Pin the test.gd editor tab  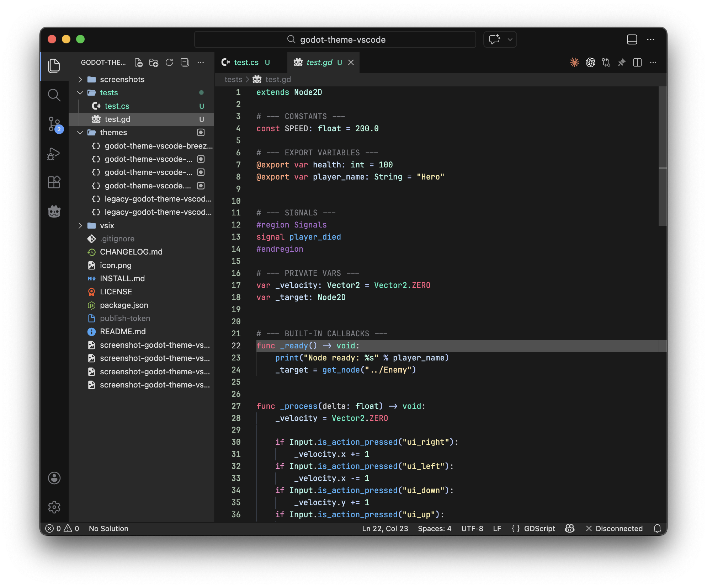tap(622, 62)
